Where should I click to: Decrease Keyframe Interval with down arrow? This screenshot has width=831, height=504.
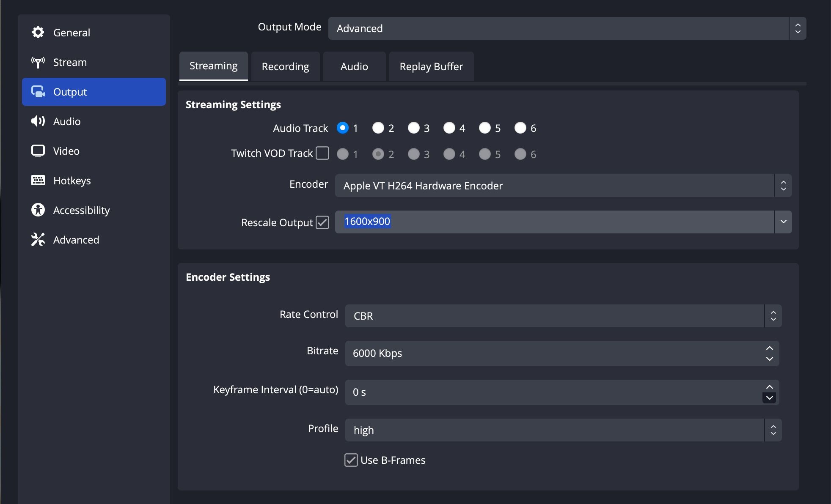769,398
